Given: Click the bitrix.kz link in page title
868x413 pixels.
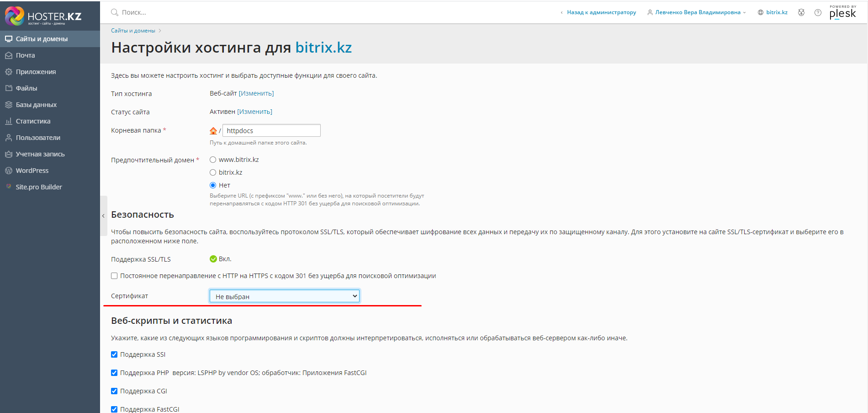Looking at the screenshot, I should coord(323,48).
